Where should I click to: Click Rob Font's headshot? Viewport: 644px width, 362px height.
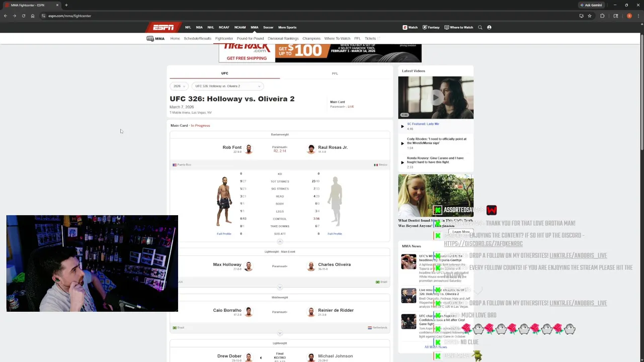[x=249, y=149]
